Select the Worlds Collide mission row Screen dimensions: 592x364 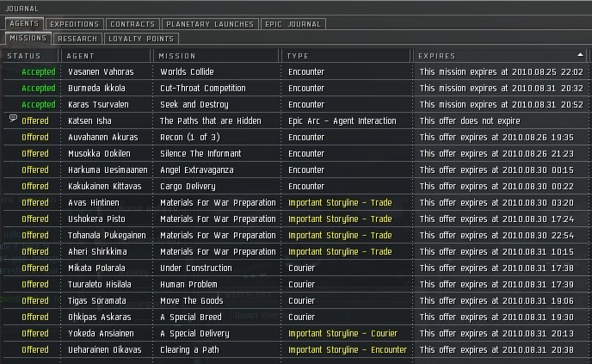(187, 71)
